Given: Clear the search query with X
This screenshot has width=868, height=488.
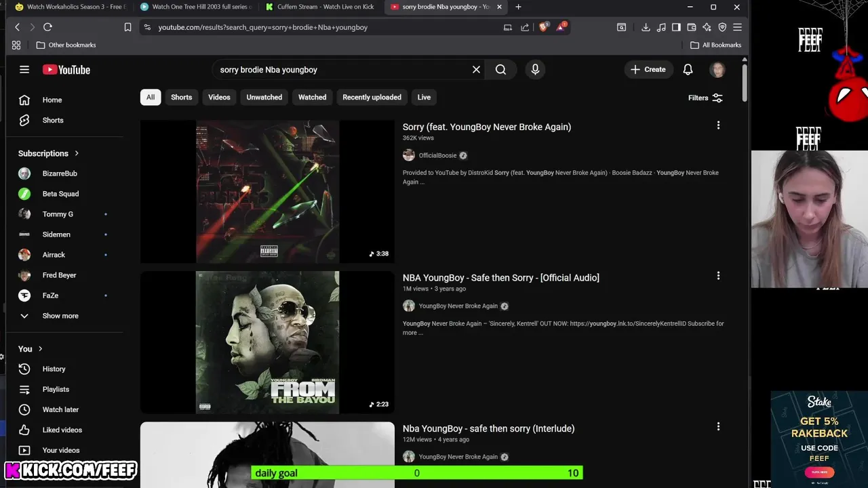Looking at the screenshot, I should pyautogui.click(x=476, y=69).
